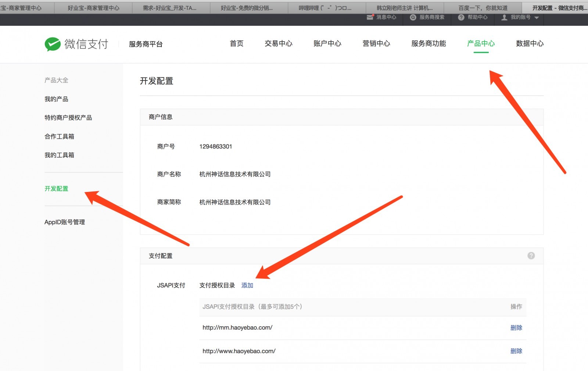Switch to browser tab 好业宝-免费的微分销...
The image size is (588, 371).
pyautogui.click(x=249, y=8)
